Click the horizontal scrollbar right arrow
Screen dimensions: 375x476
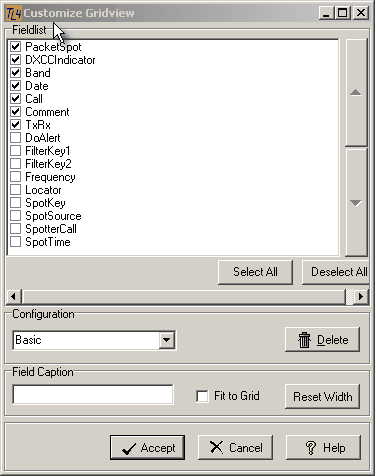pyautogui.click(x=361, y=296)
